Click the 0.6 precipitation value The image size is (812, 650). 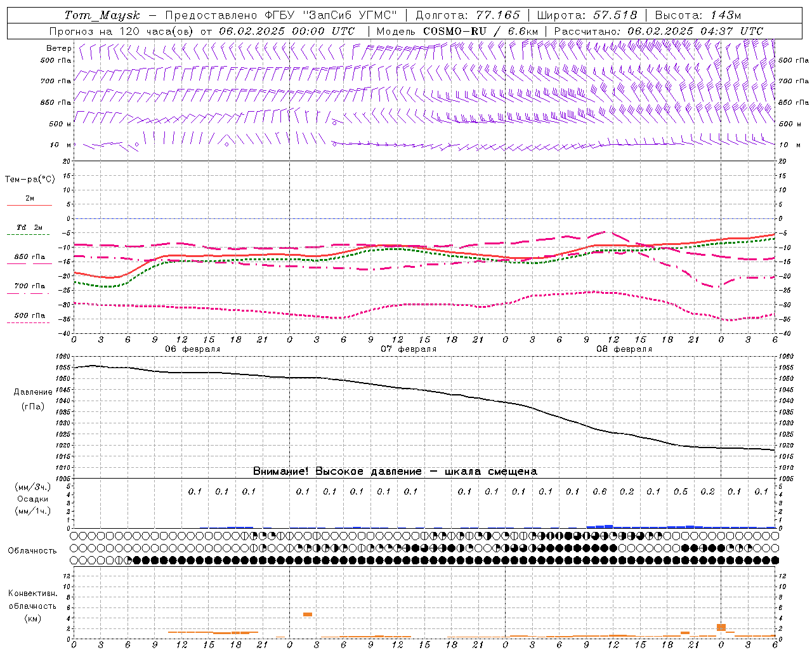pyautogui.click(x=599, y=491)
